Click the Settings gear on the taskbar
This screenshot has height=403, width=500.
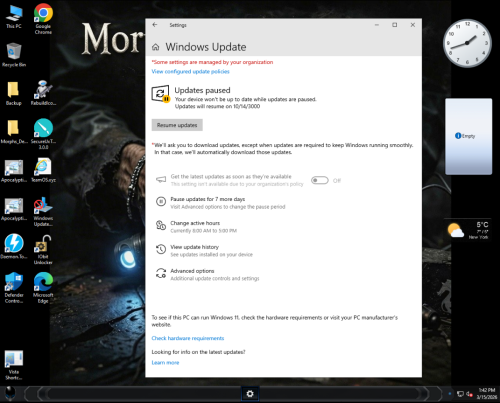pos(250,394)
